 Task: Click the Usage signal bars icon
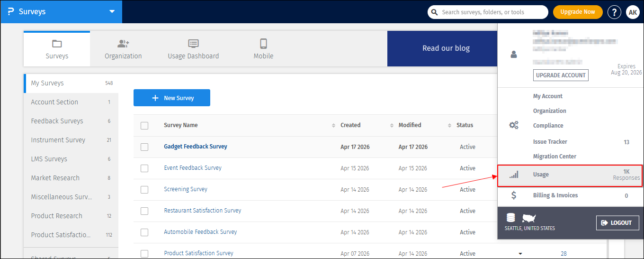[514, 175]
